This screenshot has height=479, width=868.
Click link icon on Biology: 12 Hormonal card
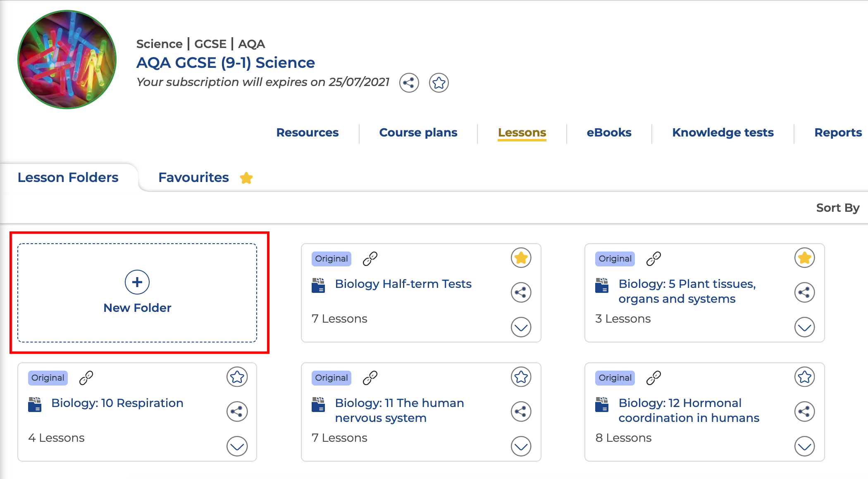tap(653, 378)
